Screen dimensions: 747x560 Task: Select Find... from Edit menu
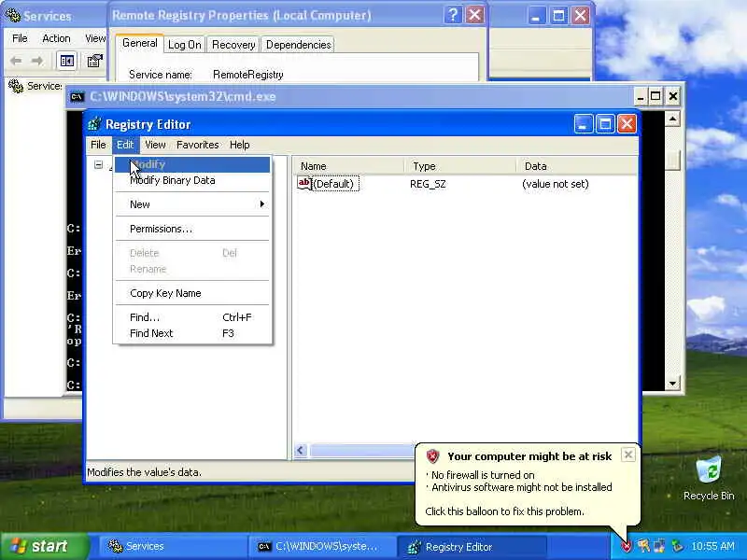(192, 317)
